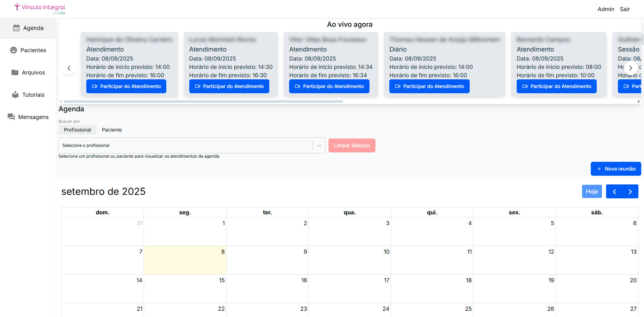Go to previous month in calendar
Screen dimensions: 644x317
(614, 192)
